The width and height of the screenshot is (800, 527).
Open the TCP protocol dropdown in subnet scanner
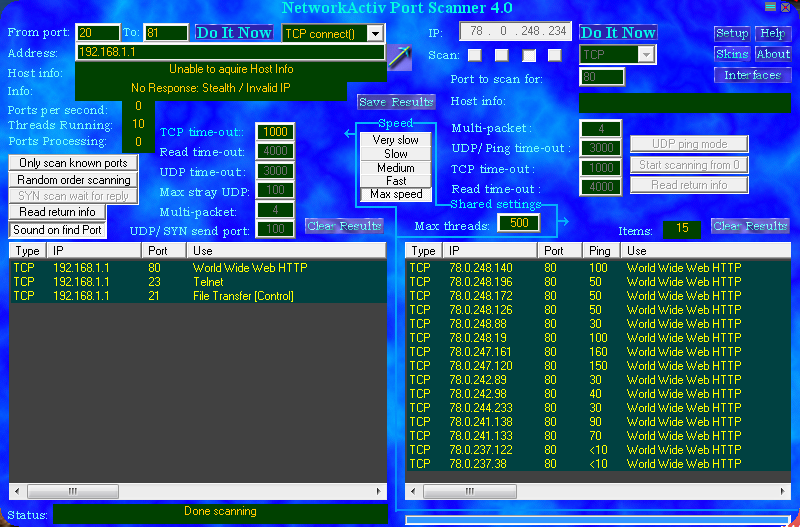point(646,55)
